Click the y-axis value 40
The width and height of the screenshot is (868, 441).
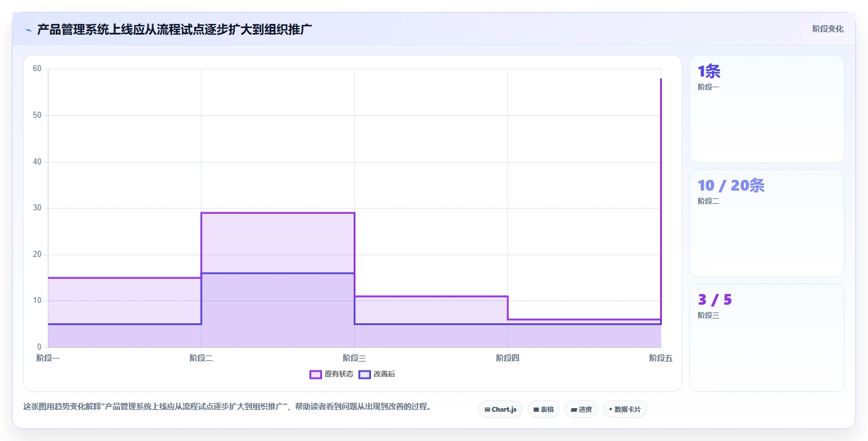click(37, 162)
